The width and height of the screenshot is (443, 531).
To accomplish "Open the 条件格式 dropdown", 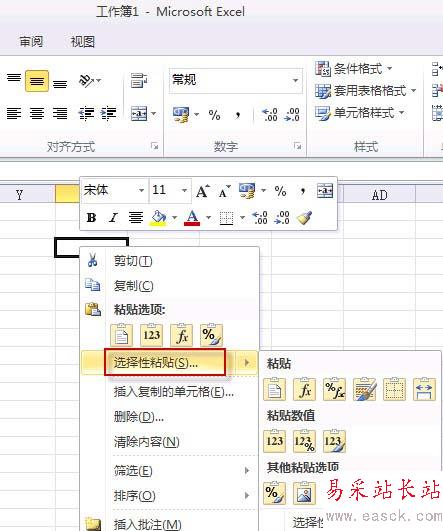I will click(354, 69).
